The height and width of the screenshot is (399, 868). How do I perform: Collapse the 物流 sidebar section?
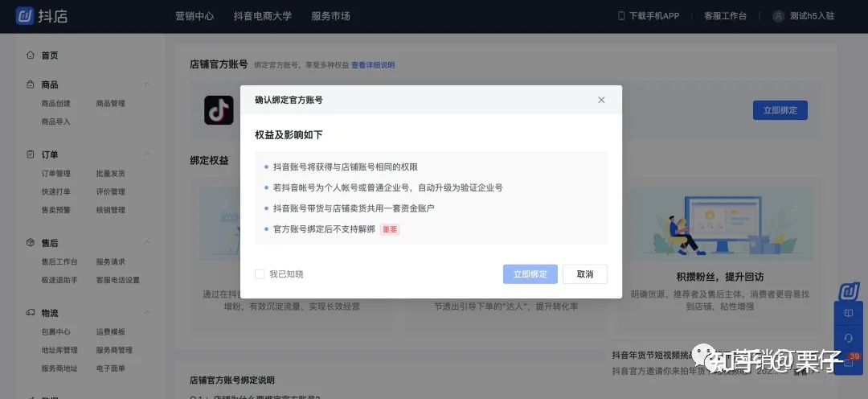pos(147,312)
